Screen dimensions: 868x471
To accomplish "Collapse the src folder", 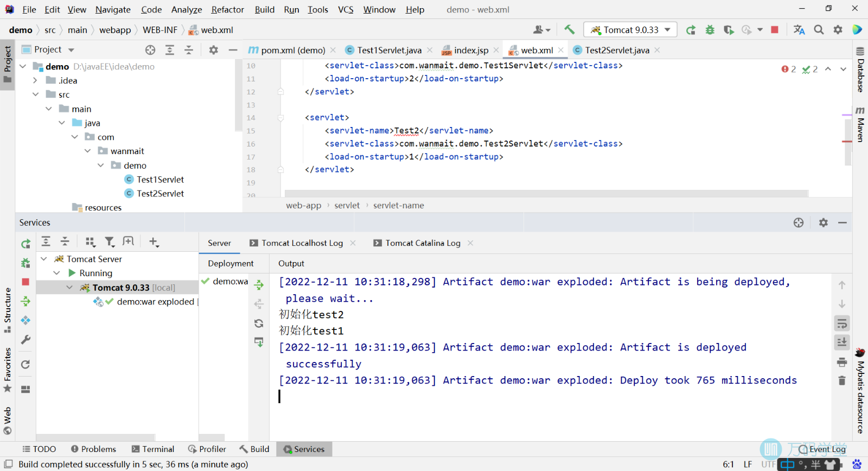I will click(35, 94).
